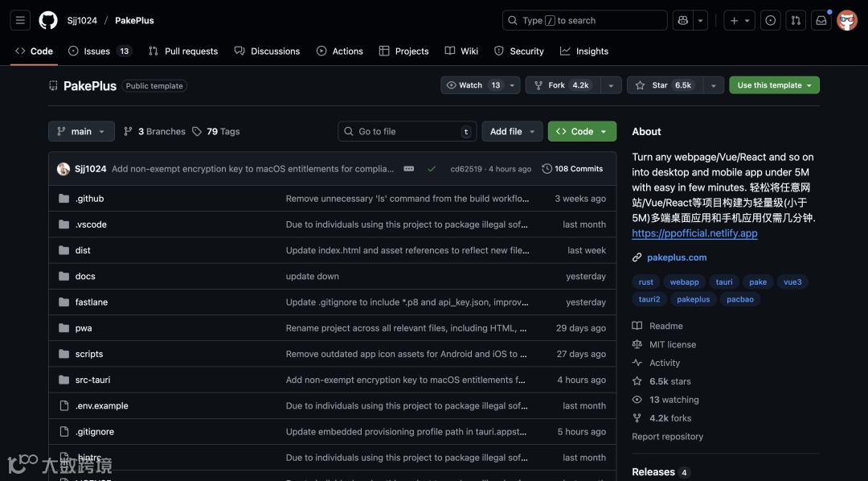The width and height of the screenshot is (868, 481).
Task: Open the create new plus menu
Action: pos(739,20)
